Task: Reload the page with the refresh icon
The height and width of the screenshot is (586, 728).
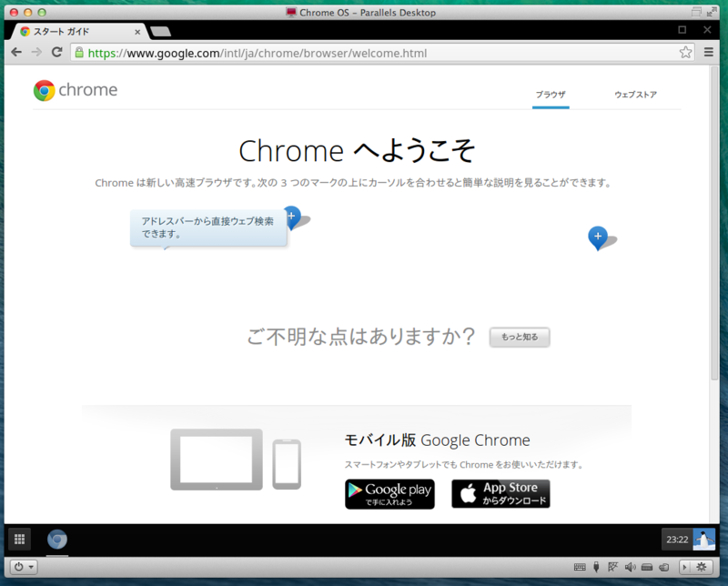Action: (56, 53)
